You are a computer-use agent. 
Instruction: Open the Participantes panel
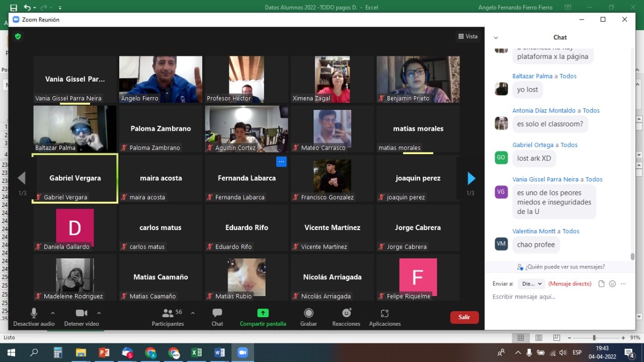click(168, 317)
